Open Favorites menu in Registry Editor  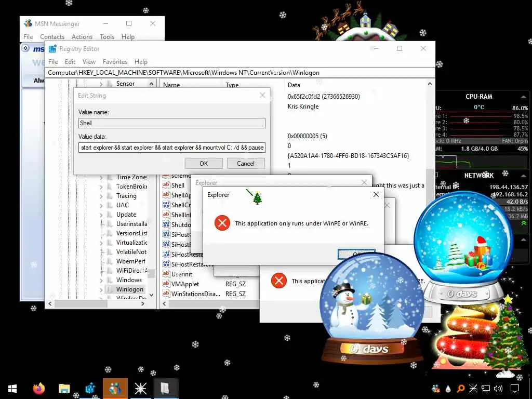(115, 62)
